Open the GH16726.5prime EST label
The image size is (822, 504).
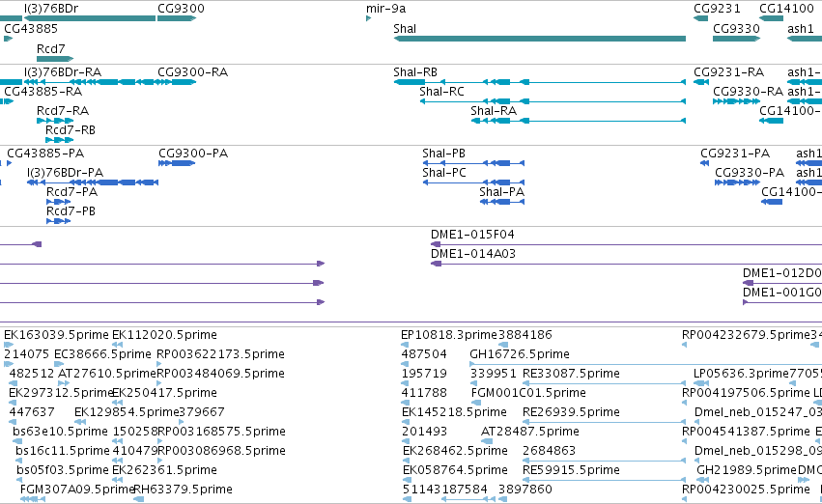point(520,354)
